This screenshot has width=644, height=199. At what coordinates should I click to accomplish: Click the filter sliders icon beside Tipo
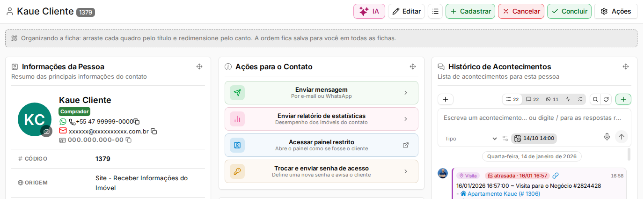coord(505,139)
